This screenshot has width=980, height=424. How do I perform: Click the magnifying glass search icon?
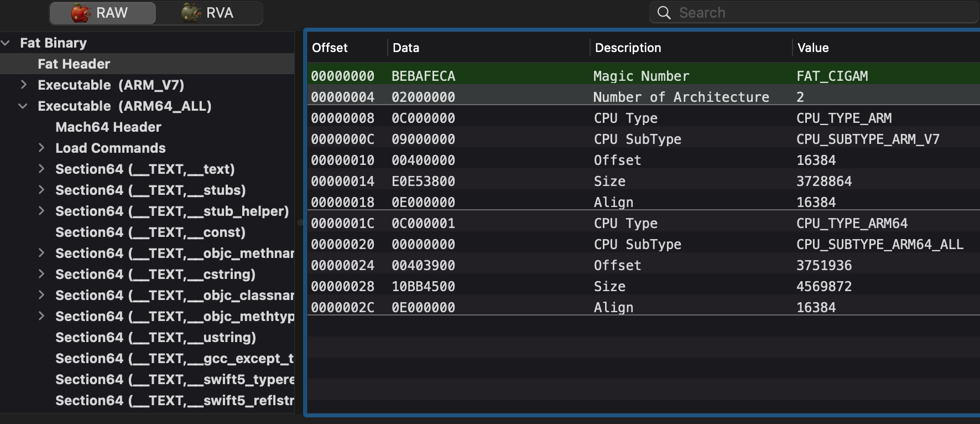click(664, 13)
